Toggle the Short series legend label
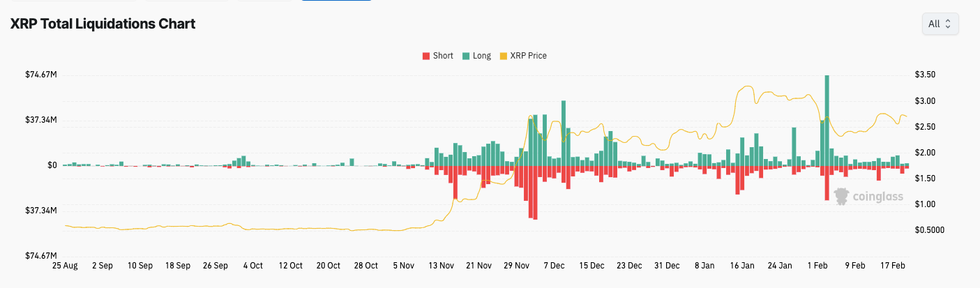Viewport: 980px width, 288px height. click(x=442, y=56)
